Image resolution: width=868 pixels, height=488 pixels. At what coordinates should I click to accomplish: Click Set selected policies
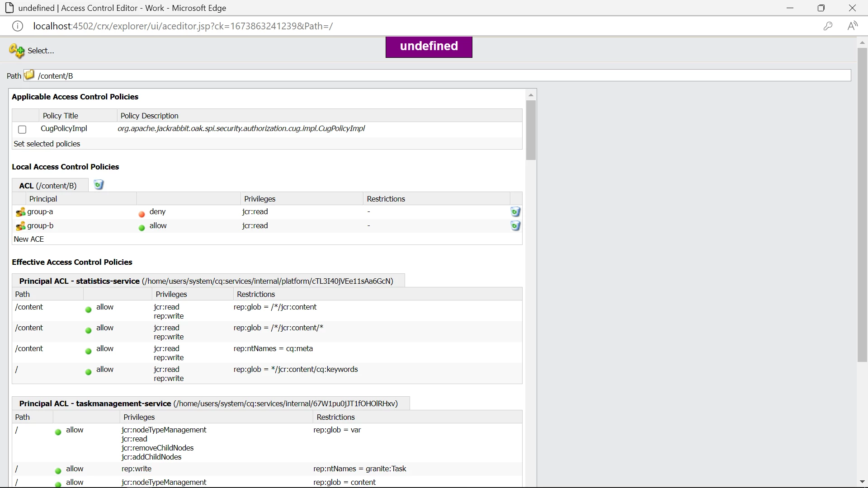(47, 144)
